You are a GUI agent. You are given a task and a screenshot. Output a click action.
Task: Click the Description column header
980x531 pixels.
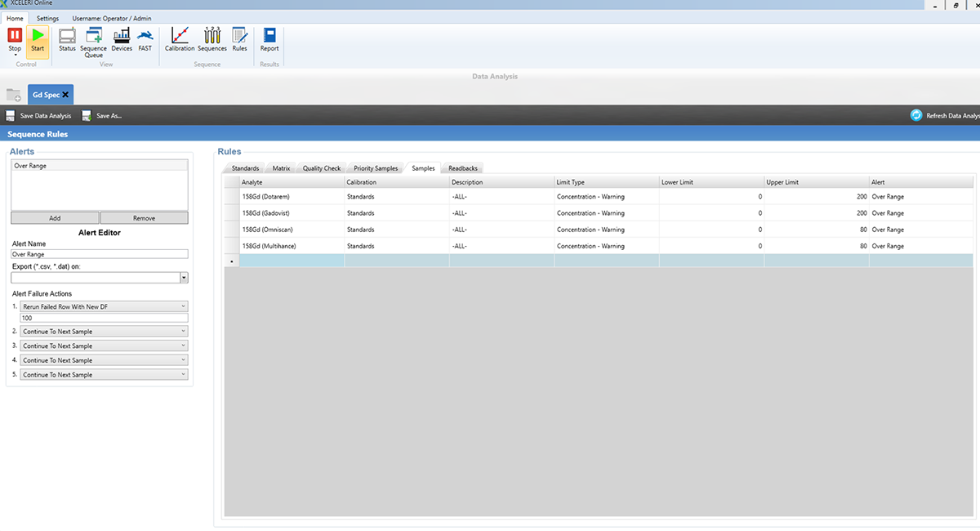(x=501, y=182)
